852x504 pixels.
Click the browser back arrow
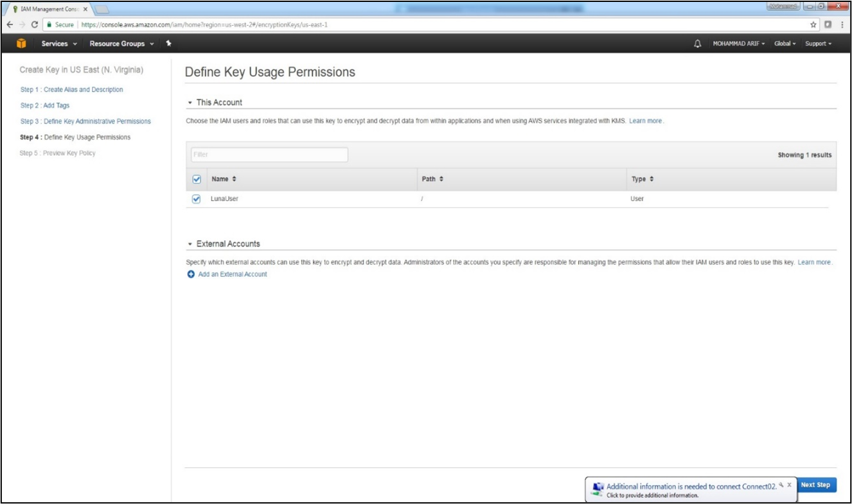pyautogui.click(x=10, y=24)
